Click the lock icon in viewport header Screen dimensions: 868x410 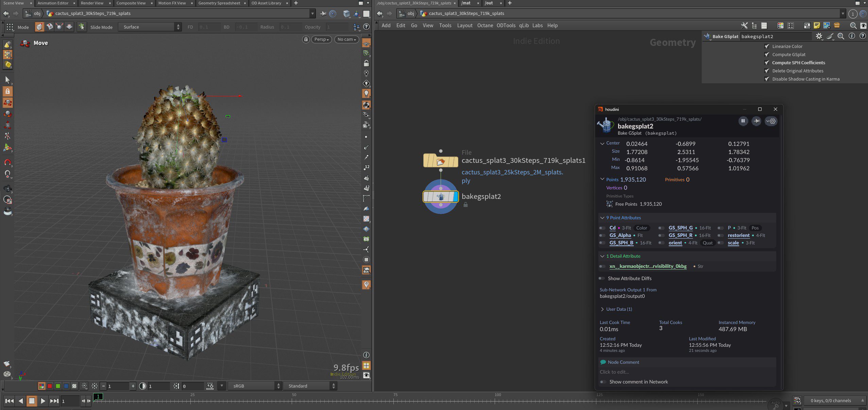(x=306, y=39)
